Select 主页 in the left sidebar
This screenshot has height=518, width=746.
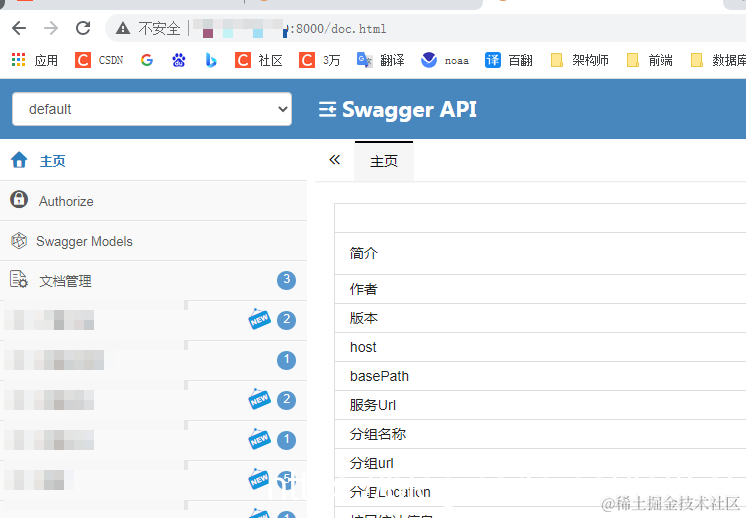pos(52,161)
